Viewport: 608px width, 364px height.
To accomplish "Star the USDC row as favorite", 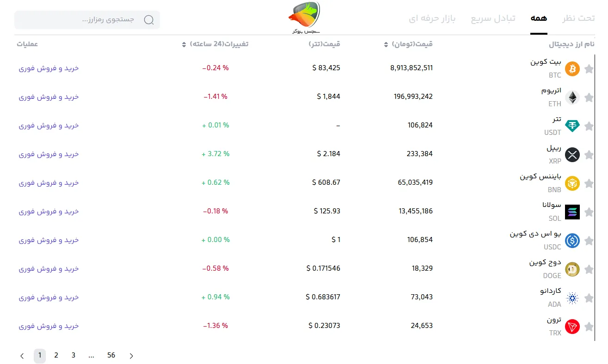I will click(589, 241).
